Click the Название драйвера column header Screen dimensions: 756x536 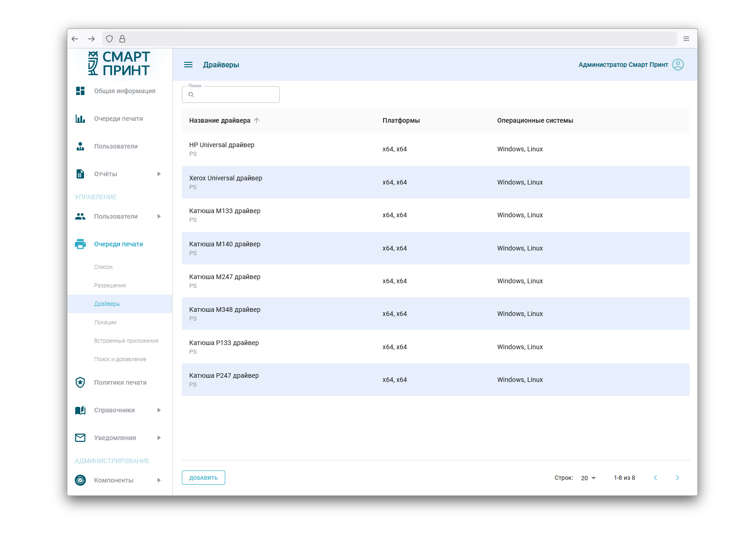pyautogui.click(x=220, y=120)
